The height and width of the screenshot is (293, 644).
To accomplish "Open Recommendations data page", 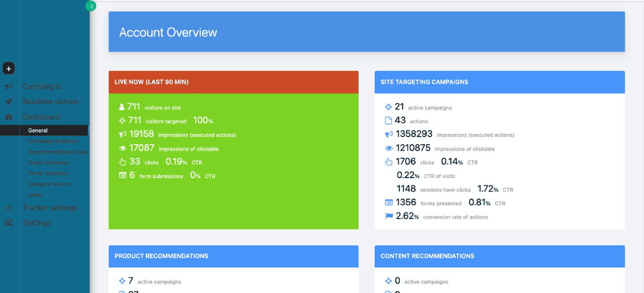I will click(57, 152).
